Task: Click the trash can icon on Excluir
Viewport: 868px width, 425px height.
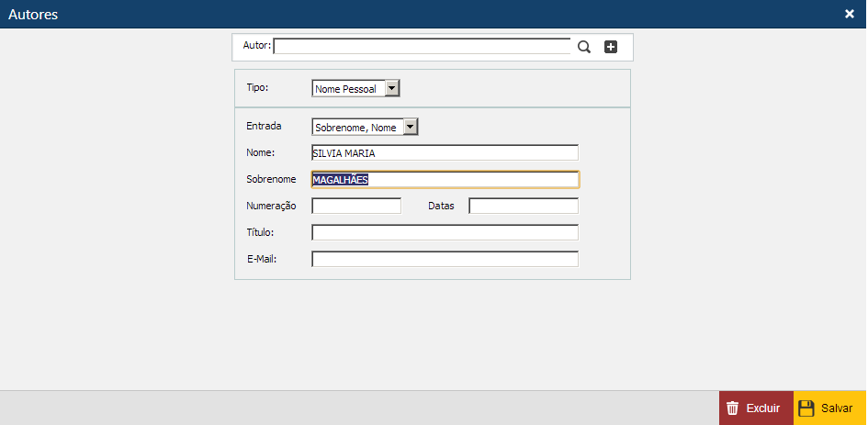Action: coord(732,408)
